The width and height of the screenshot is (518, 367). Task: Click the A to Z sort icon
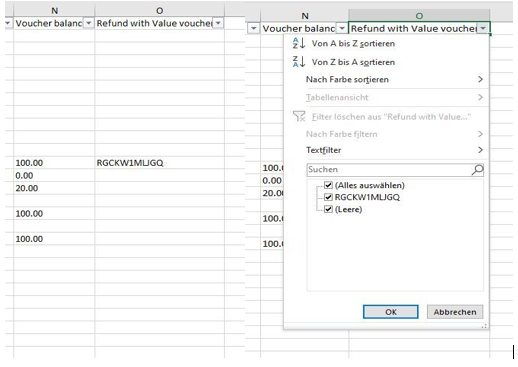pyautogui.click(x=299, y=43)
